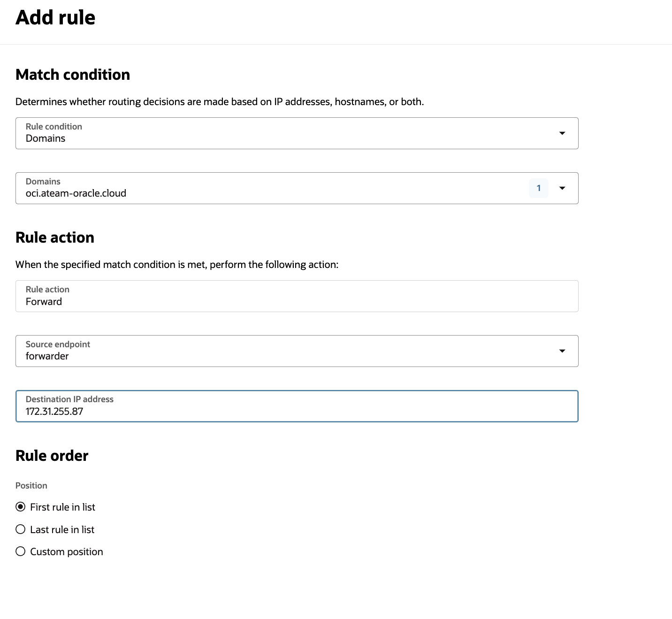The height and width of the screenshot is (619, 672).
Task: Click the Last rule in list label
Action: pyautogui.click(x=62, y=530)
